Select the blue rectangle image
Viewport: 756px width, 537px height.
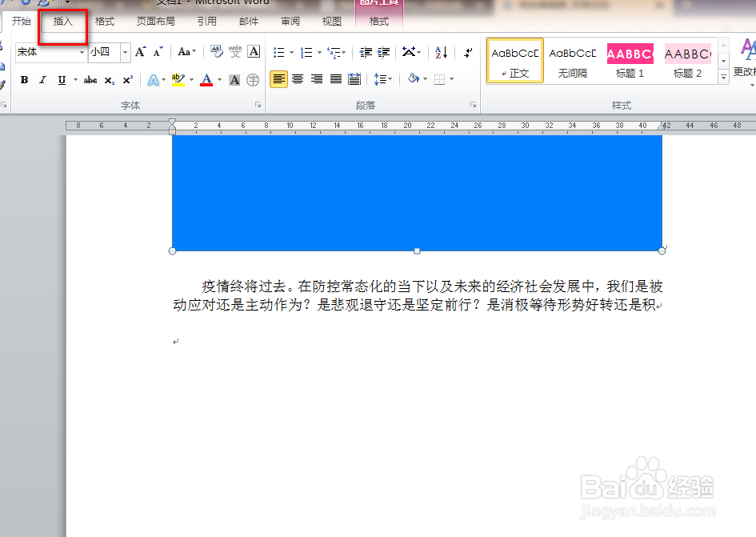[x=417, y=193]
